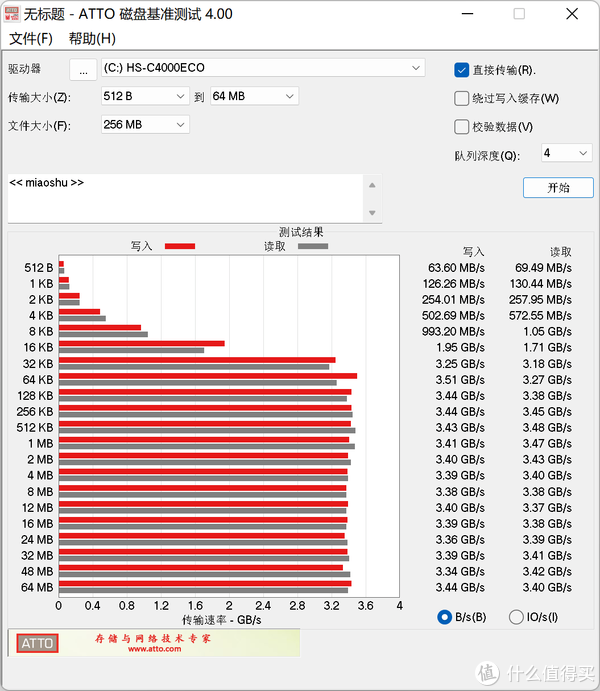This screenshot has height=691, width=600.
Task: Click the 3.27 GB/s read value
Action: pyautogui.click(x=547, y=380)
